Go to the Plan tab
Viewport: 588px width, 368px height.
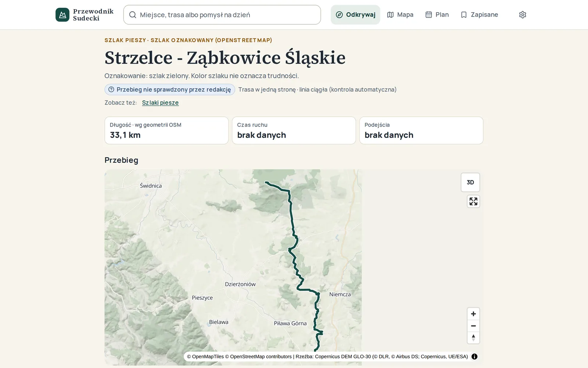437,15
